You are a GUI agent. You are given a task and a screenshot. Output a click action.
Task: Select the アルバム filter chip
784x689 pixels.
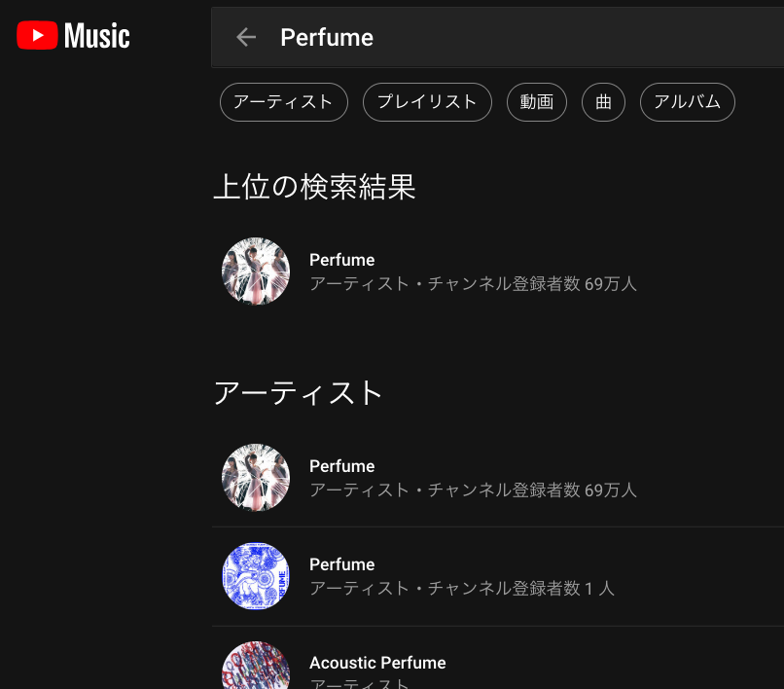(x=688, y=102)
